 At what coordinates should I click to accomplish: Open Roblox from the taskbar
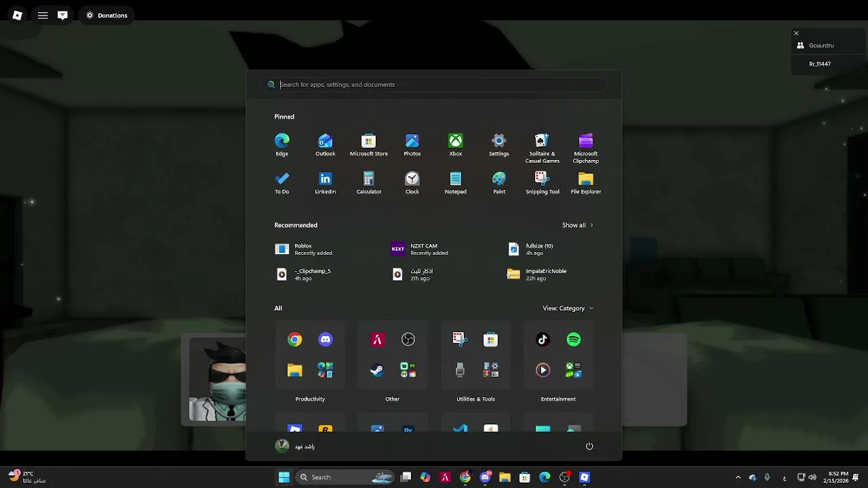[585, 477]
